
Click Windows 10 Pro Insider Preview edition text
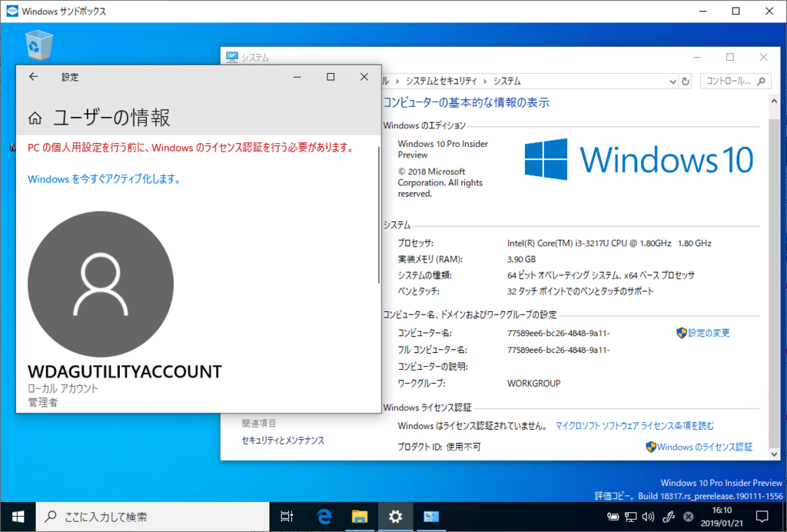(x=443, y=150)
